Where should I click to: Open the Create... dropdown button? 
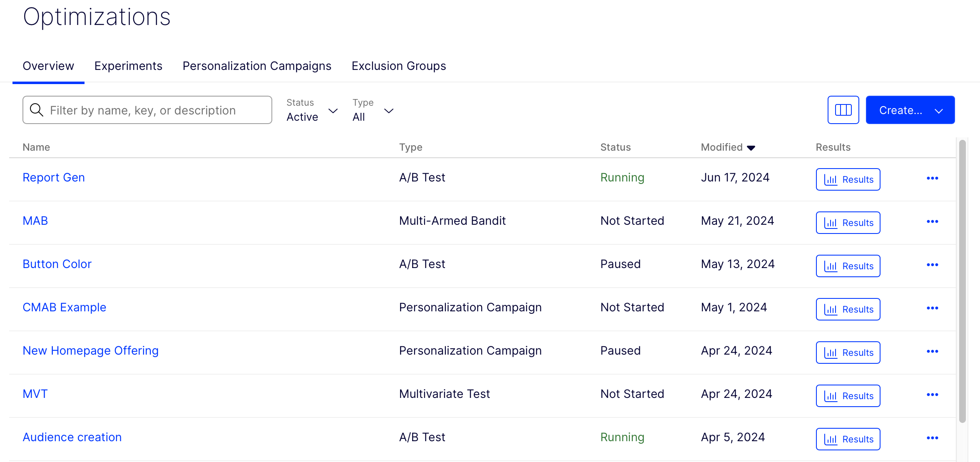coord(910,110)
